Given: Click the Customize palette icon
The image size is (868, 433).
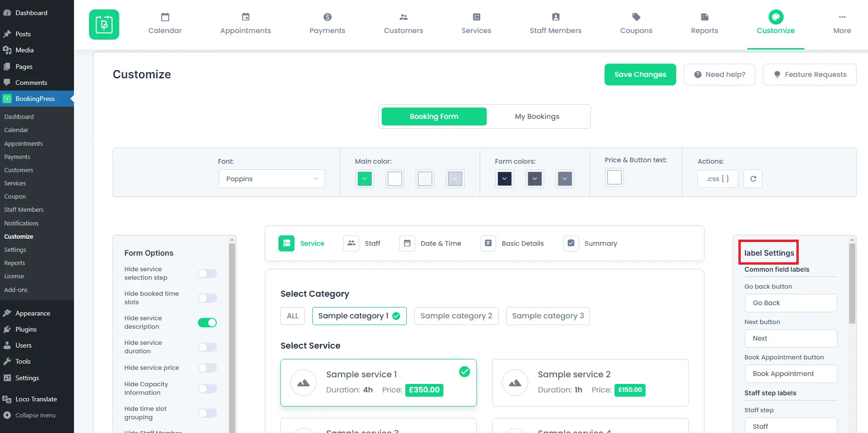Looking at the screenshot, I should pos(776,17).
